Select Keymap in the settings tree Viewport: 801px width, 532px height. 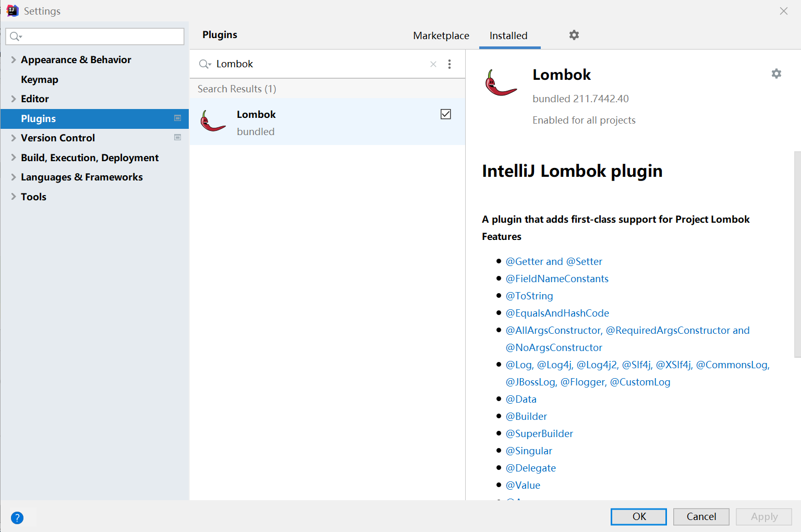40,79
